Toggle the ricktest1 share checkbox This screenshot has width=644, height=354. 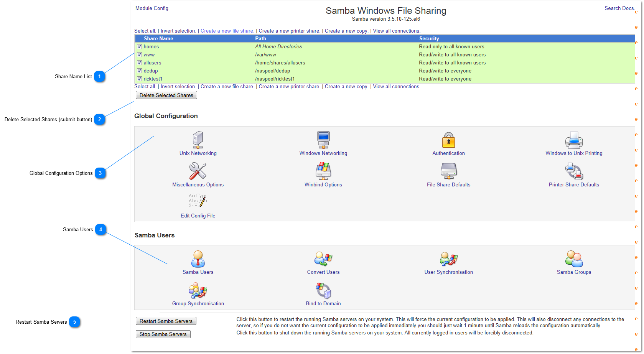click(139, 79)
